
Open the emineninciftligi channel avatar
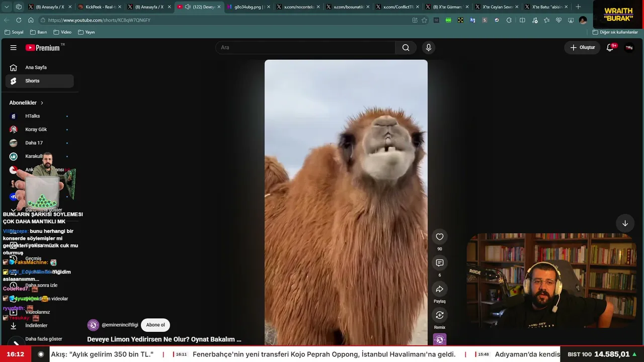point(93,325)
